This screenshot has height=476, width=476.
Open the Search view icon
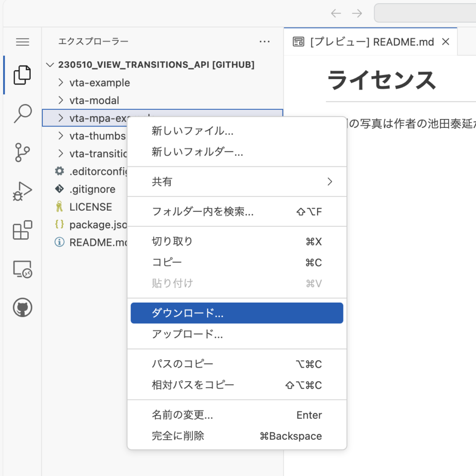point(22,113)
